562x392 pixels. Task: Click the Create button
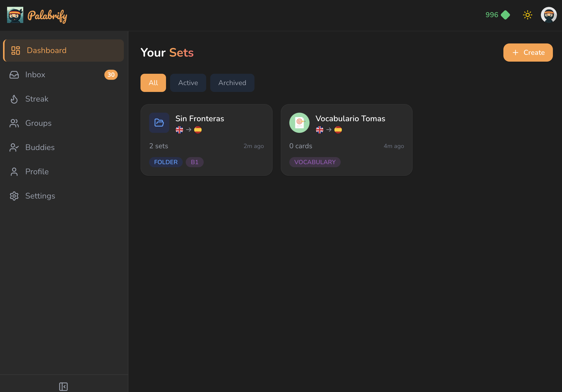528,53
